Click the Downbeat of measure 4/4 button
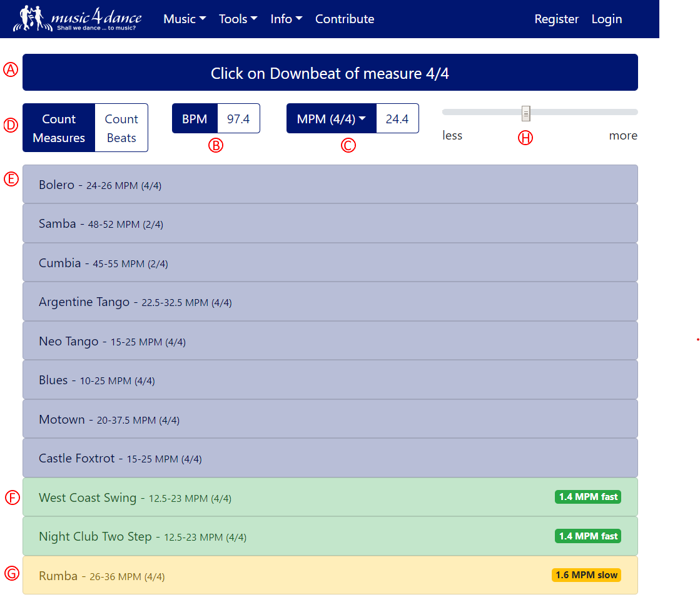 pos(330,73)
